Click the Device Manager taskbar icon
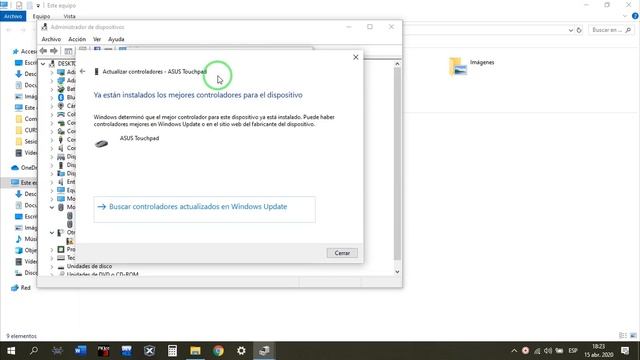640x360 pixels. point(264,351)
